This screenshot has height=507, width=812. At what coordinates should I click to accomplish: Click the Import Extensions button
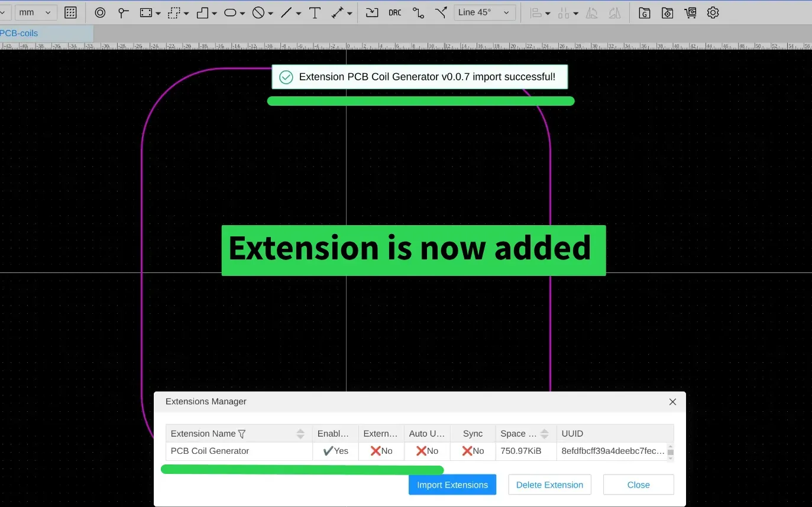pos(452,485)
